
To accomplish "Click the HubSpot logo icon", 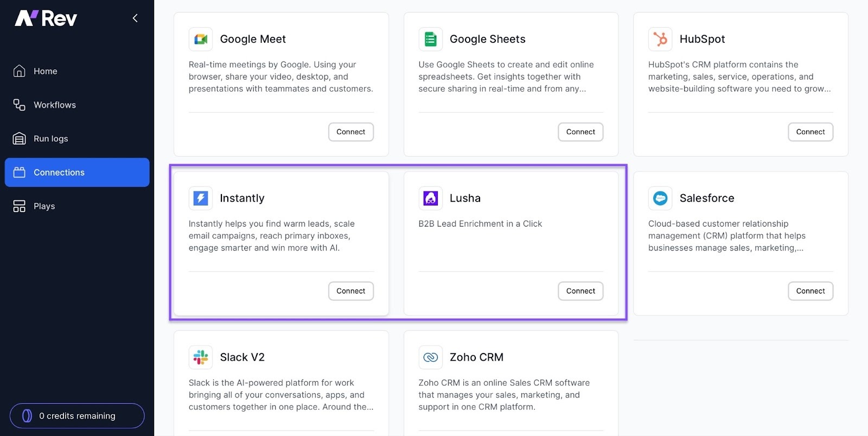I will (660, 39).
